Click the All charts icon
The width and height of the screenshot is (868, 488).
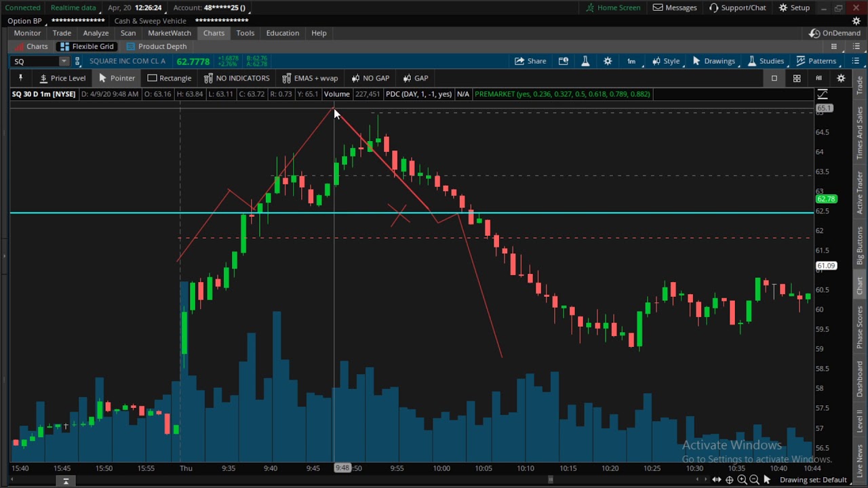(x=818, y=79)
